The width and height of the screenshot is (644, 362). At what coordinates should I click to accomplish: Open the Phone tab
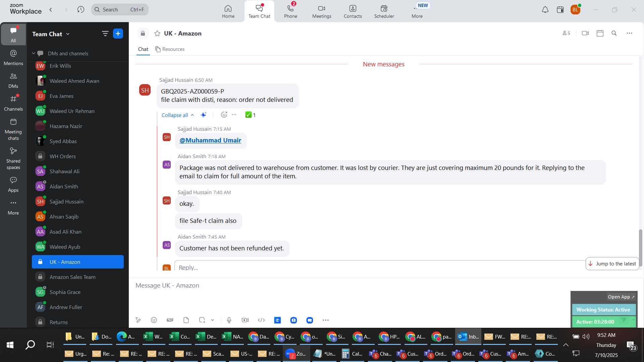pyautogui.click(x=290, y=11)
